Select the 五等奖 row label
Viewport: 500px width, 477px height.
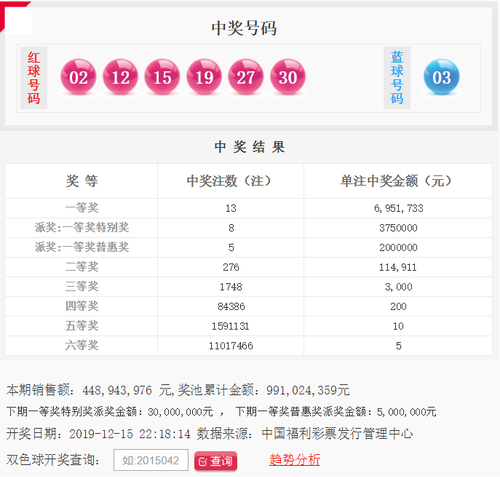(82, 326)
